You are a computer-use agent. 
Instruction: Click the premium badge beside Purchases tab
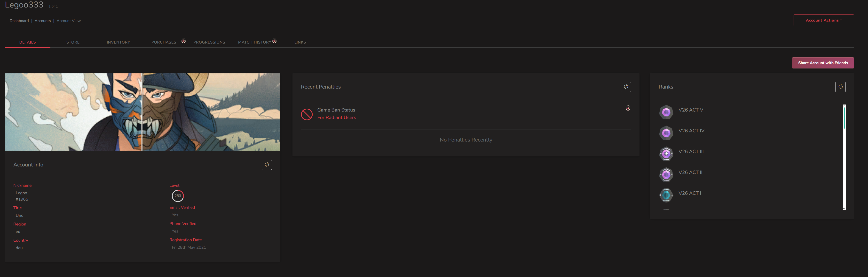coord(184,41)
